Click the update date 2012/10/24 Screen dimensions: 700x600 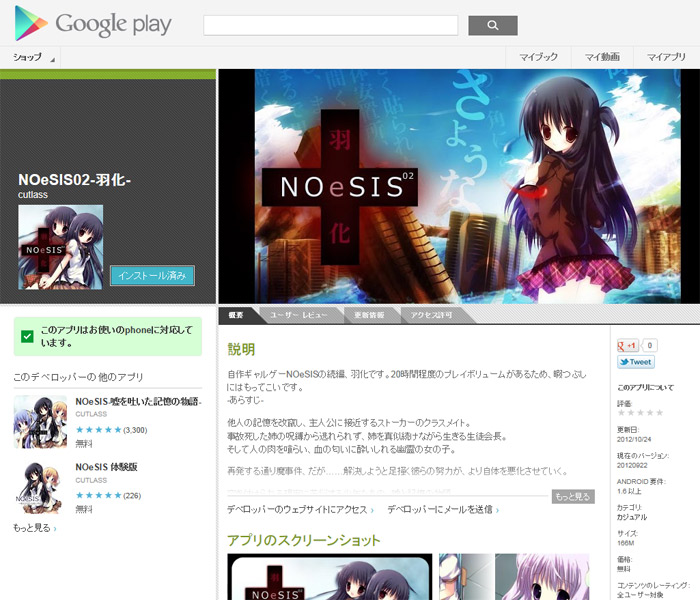click(x=634, y=439)
